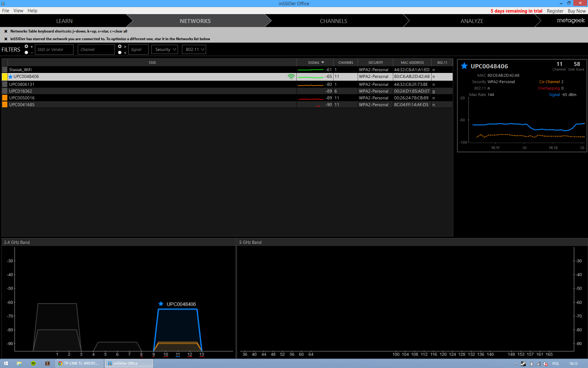Sort by the SECURITY column header

point(375,63)
